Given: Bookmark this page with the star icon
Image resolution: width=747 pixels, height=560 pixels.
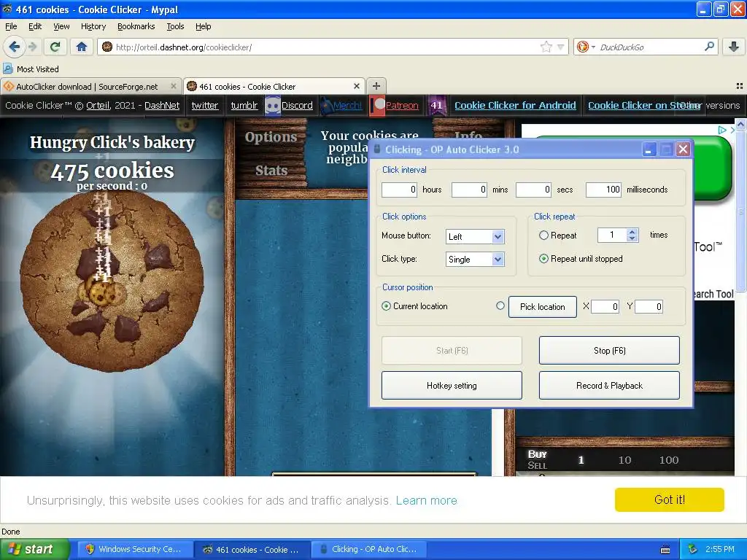Looking at the screenshot, I should pos(546,47).
